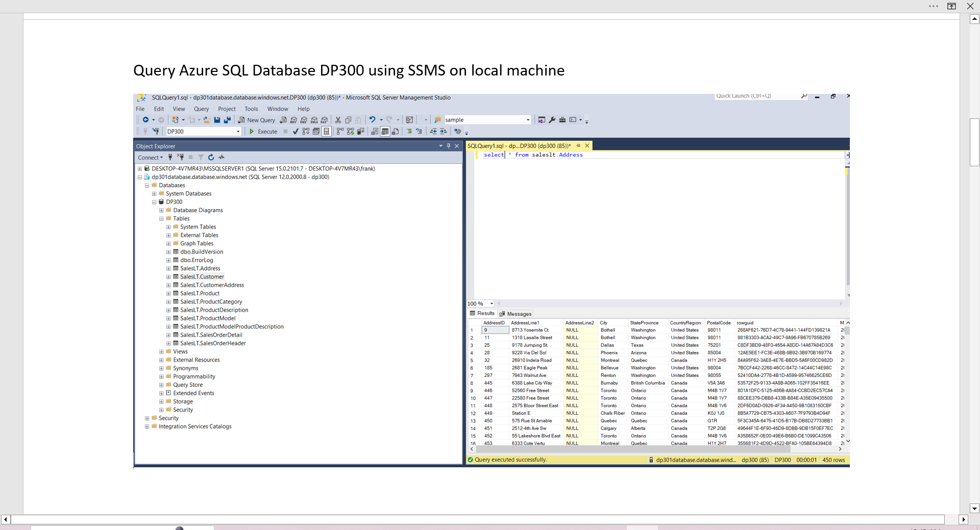Open the Connect dropdown in Object Explorer
The image size is (980, 530).
[150, 158]
